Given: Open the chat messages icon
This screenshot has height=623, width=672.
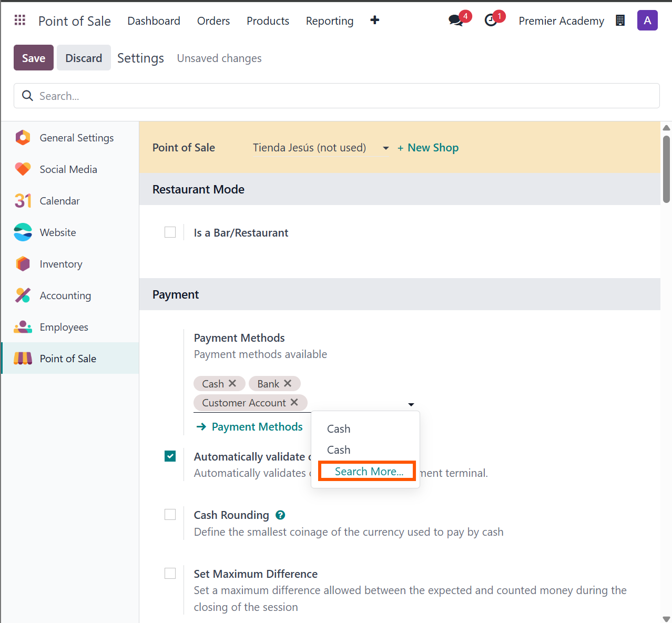Looking at the screenshot, I should click(455, 21).
